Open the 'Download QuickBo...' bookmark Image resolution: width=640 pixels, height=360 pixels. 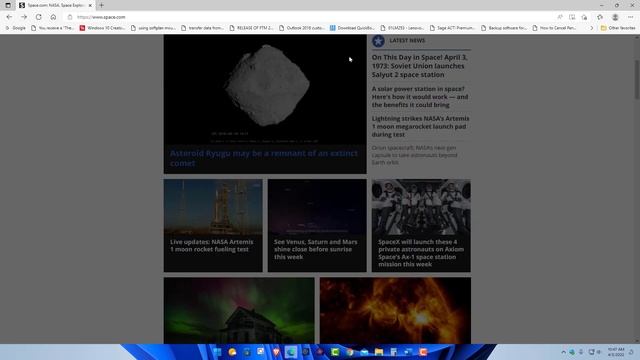352,28
